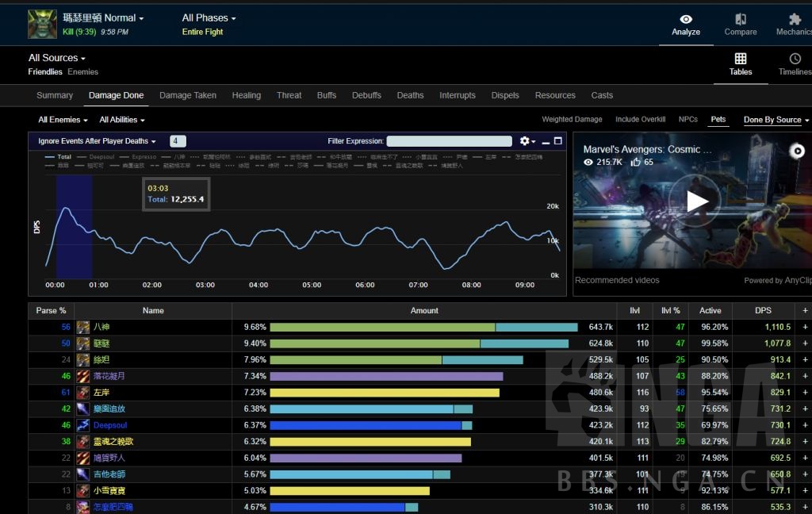Toggle Weighted Damage option
This screenshot has height=514, width=812.
click(x=572, y=120)
